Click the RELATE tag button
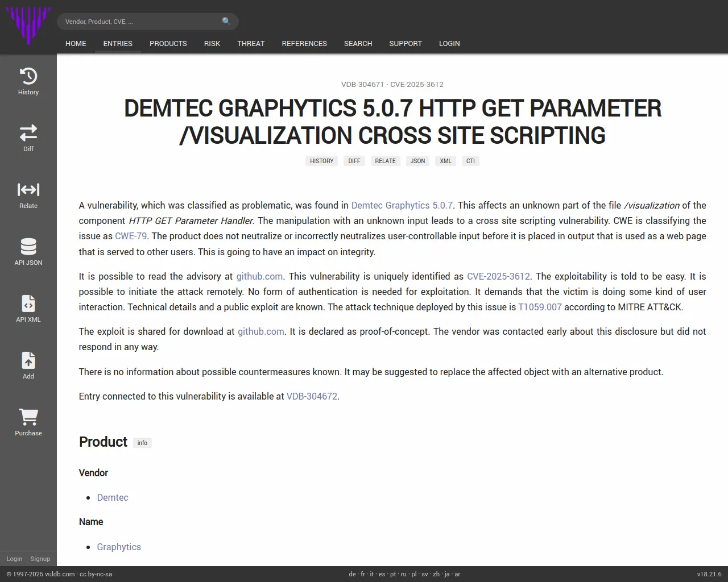 [x=385, y=161]
